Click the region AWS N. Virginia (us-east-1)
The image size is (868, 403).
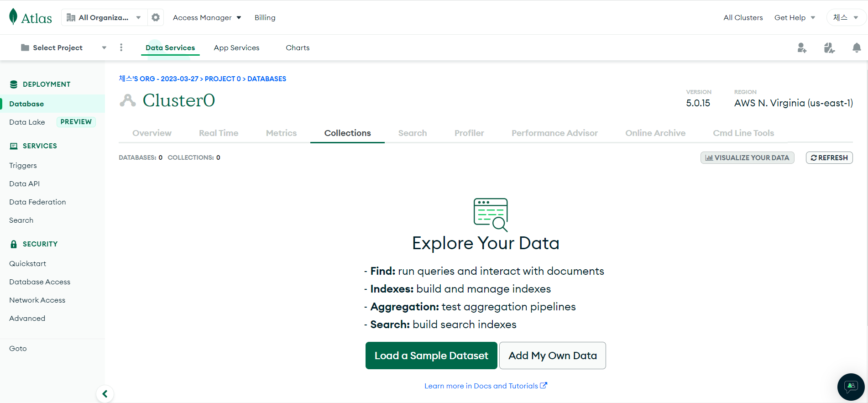pos(793,103)
